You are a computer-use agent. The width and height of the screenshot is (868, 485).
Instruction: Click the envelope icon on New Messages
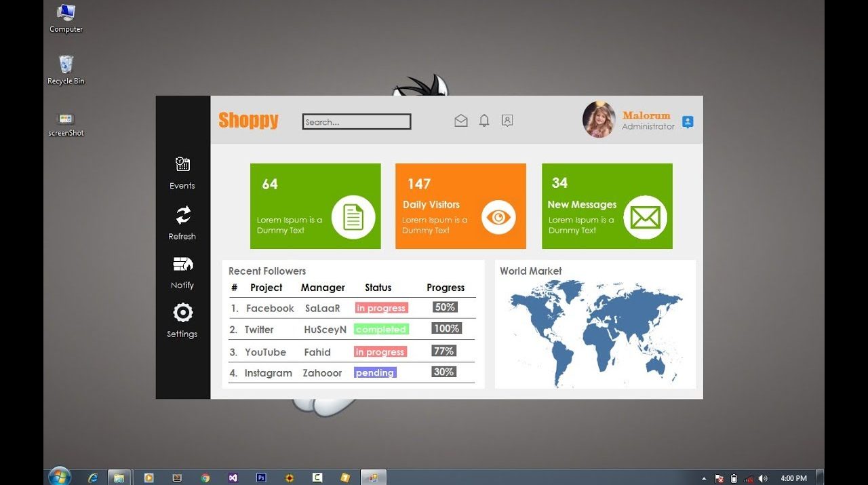(645, 218)
